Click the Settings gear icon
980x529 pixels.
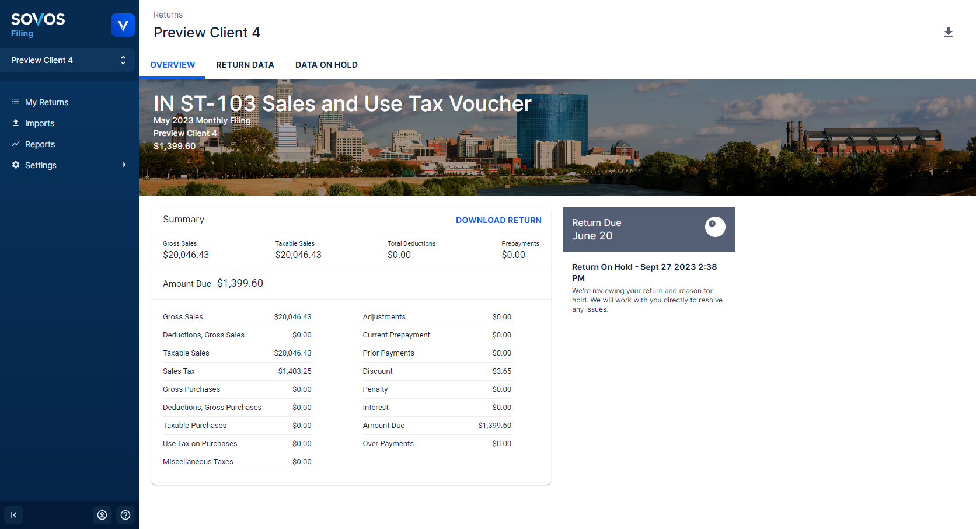pyautogui.click(x=16, y=165)
